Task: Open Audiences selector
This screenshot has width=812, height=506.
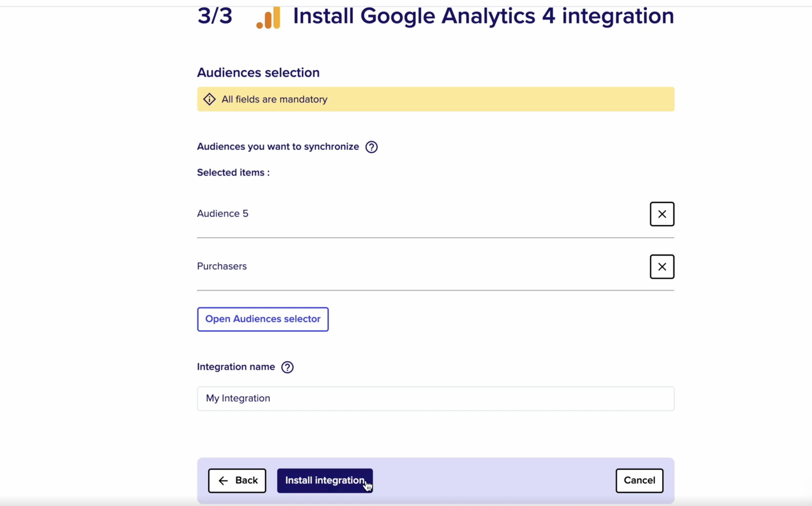Action: (262, 319)
